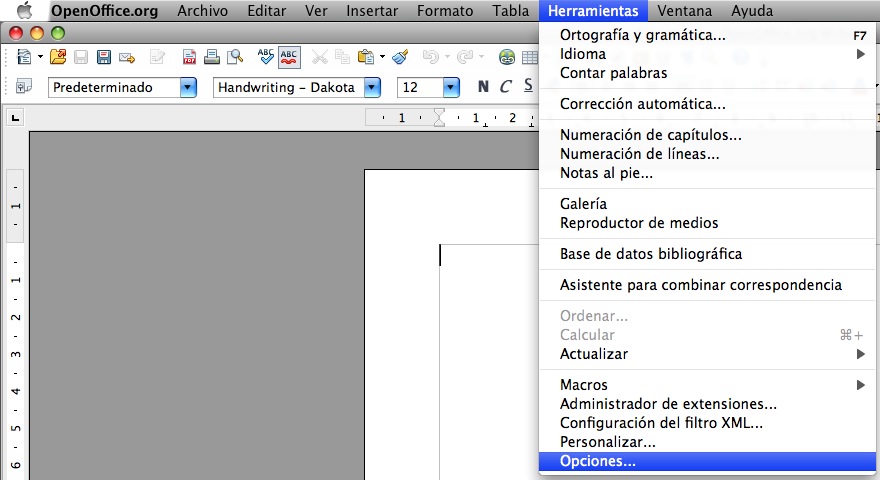Image resolution: width=880 pixels, height=480 pixels.
Task: Open Administrador de extensiones... entry
Action: 707,404
